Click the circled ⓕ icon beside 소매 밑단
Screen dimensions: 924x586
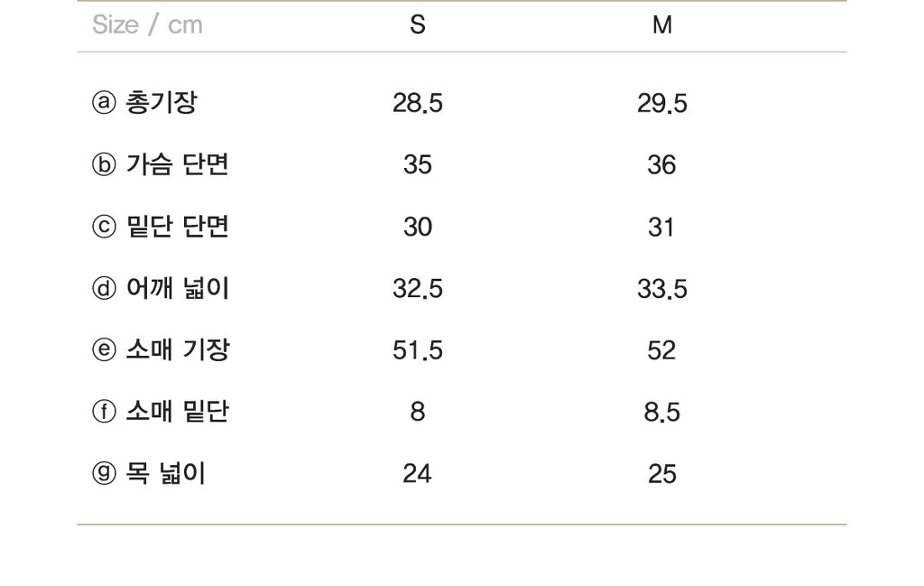104,412
